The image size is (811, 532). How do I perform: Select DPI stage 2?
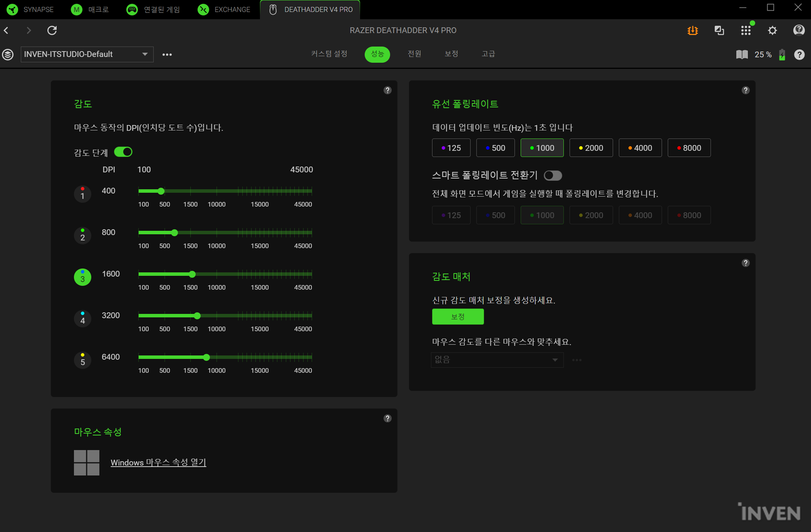pos(82,236)
